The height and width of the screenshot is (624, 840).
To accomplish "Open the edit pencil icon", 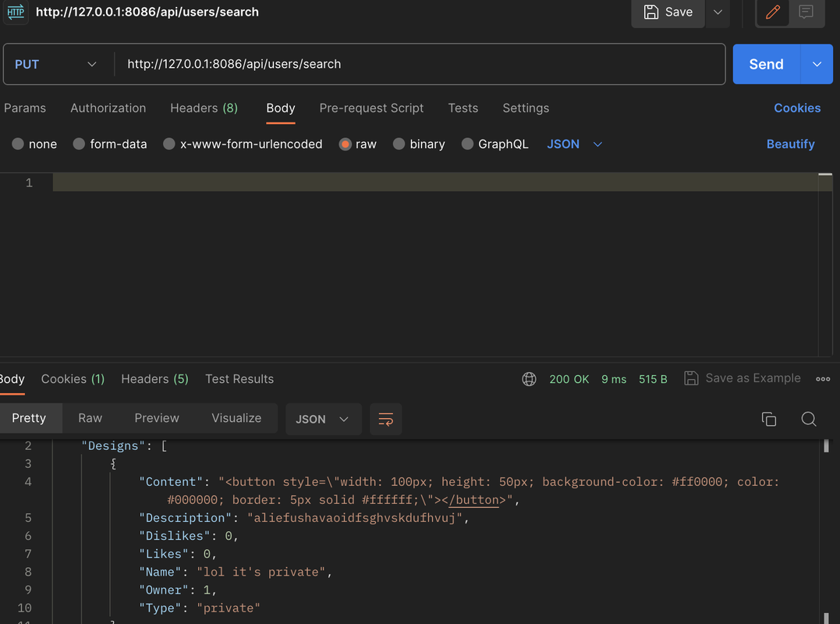I will click(x=772, y=12).
